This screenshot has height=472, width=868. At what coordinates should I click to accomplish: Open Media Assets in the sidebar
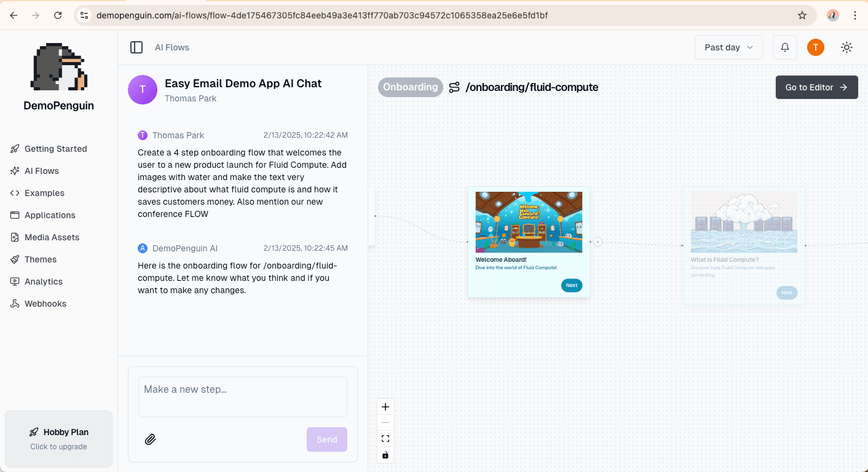point(52,237)
